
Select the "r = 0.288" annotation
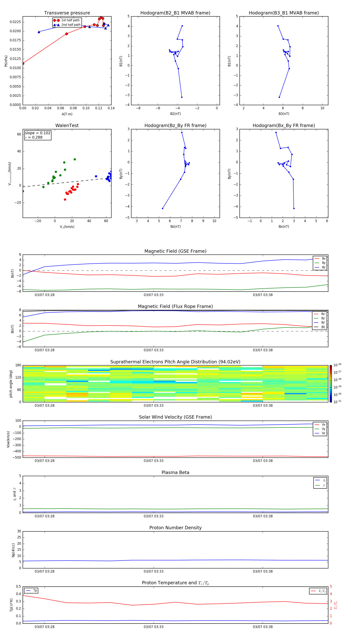[34, 138]
